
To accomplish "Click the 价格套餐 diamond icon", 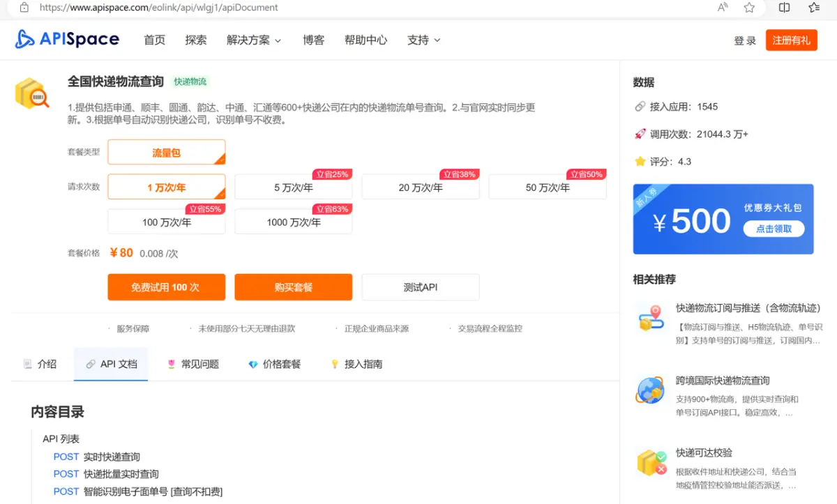I will coord(253,364).
